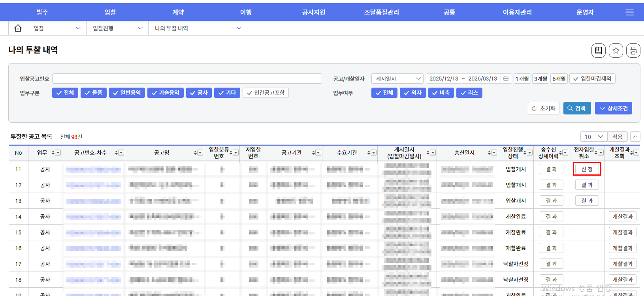
Task: Click 신청 cancel request in row 11
Action: pyautogui.click(x=587, y=169)
